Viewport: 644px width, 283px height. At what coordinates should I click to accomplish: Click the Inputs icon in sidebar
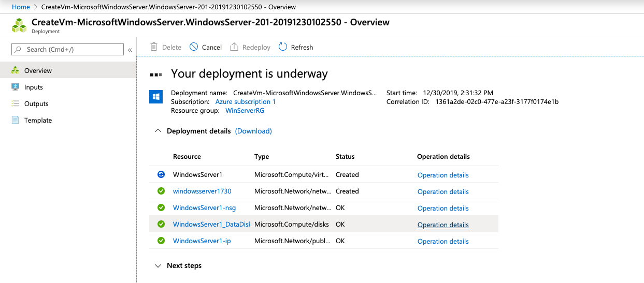[x=16, y=87]
